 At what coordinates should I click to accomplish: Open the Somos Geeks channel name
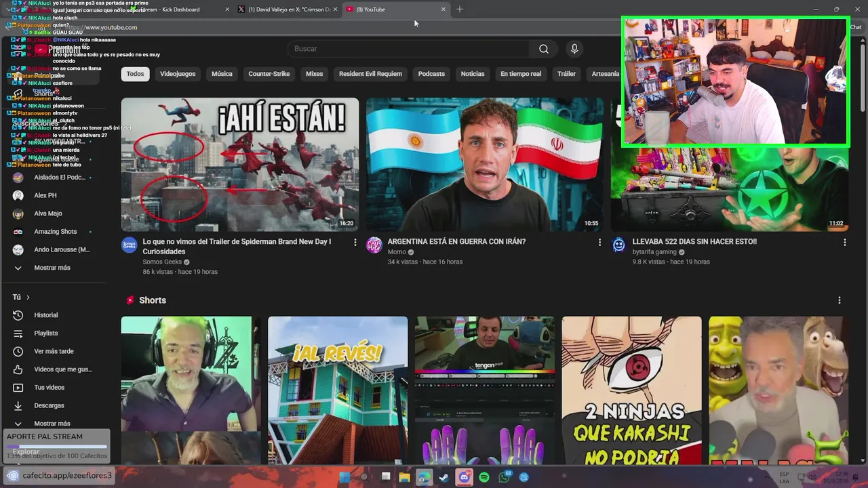coord(162,262)
